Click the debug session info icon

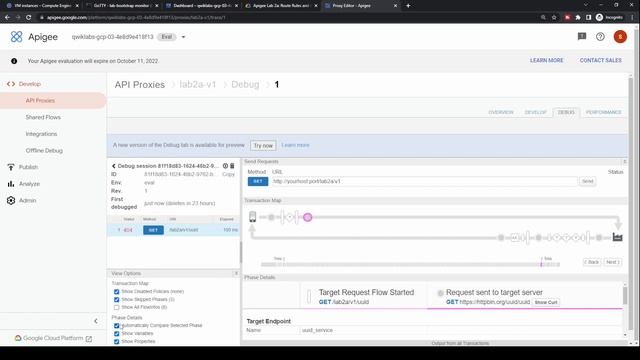tap(225, 166)
